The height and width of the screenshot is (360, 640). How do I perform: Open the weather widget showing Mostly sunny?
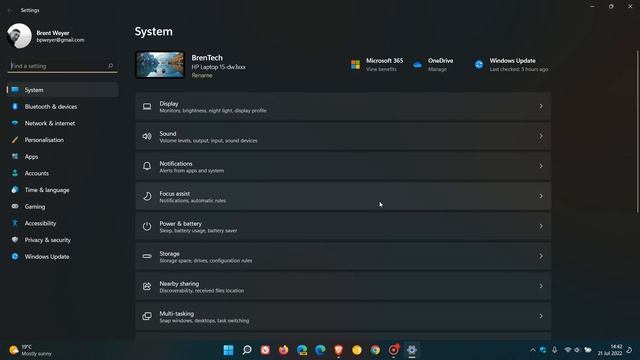click(31, 350)
